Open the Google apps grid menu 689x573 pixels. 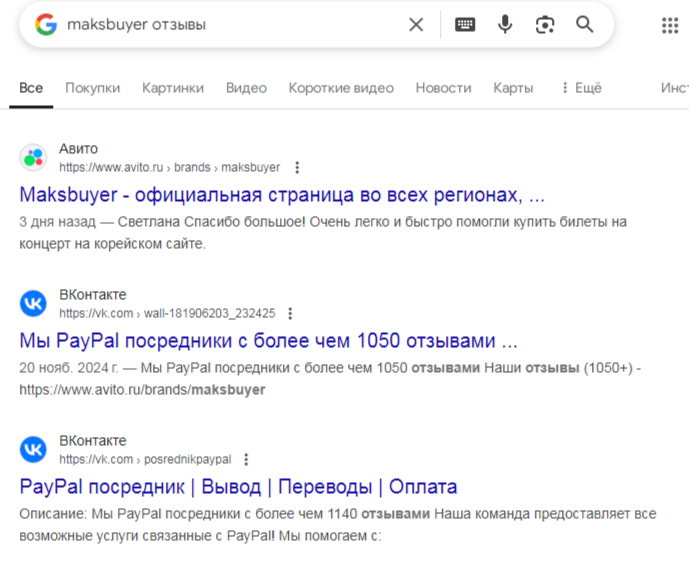[x=670, y=25]
